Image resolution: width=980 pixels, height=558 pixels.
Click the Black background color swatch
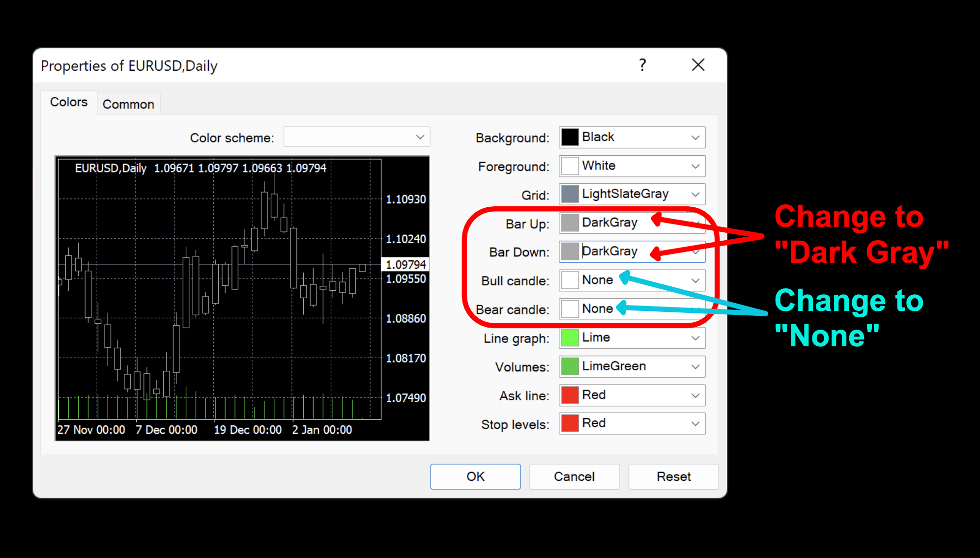570,138
